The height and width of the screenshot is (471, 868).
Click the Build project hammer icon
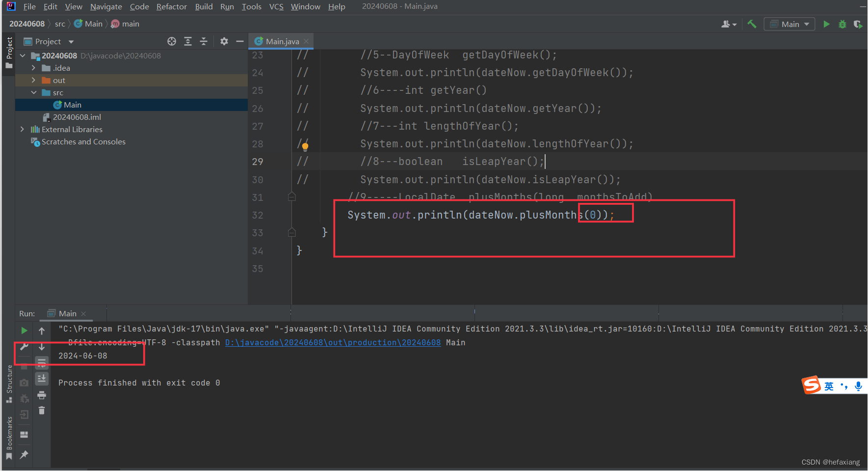[x=752, y=24]
